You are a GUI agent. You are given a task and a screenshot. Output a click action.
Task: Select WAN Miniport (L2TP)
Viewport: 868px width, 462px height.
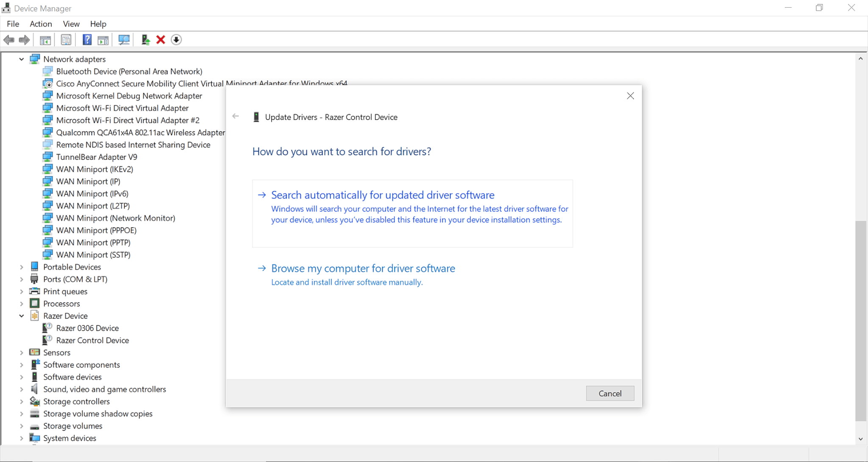93,206
